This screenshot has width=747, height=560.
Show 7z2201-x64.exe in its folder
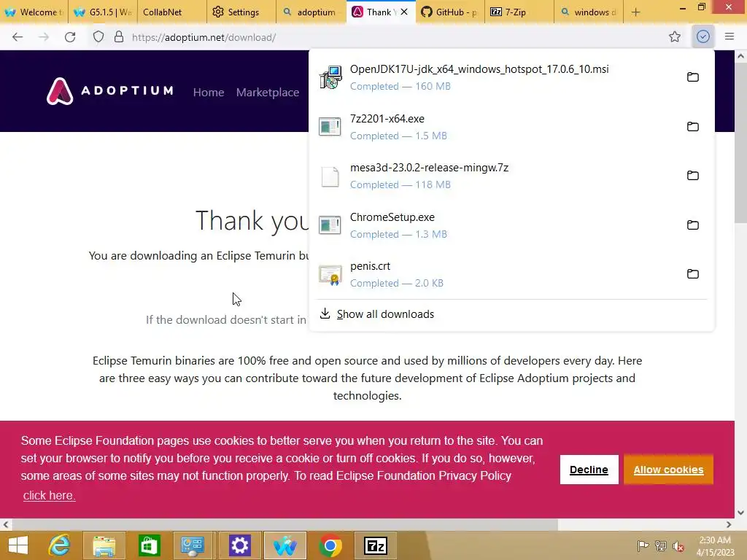[693, 127]
